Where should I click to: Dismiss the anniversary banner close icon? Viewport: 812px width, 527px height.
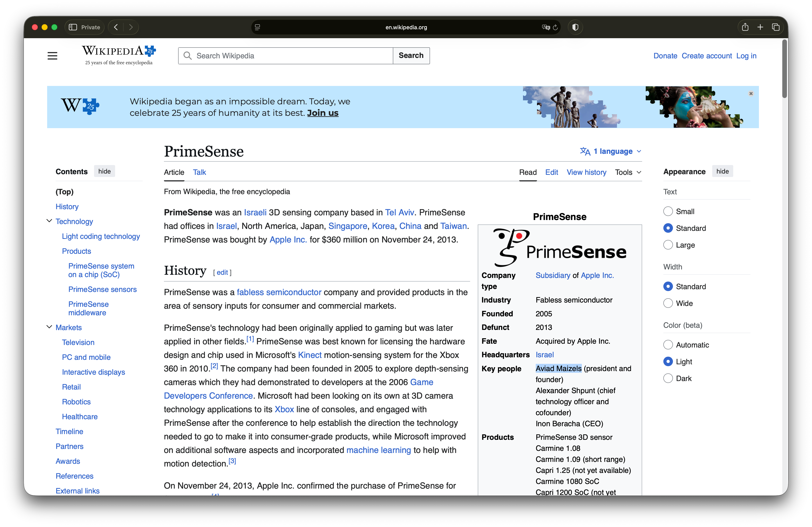(751, 93)
